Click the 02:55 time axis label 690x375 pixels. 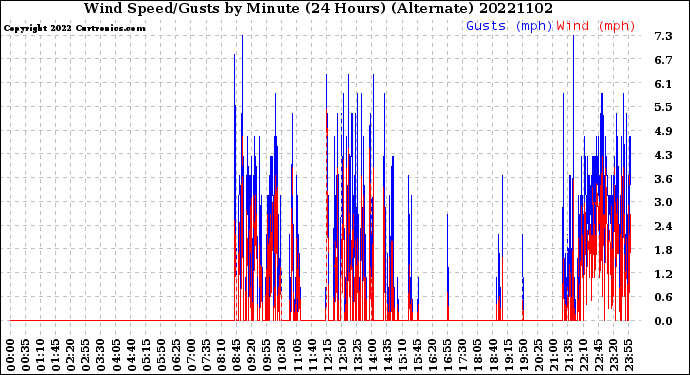point(86,355)
